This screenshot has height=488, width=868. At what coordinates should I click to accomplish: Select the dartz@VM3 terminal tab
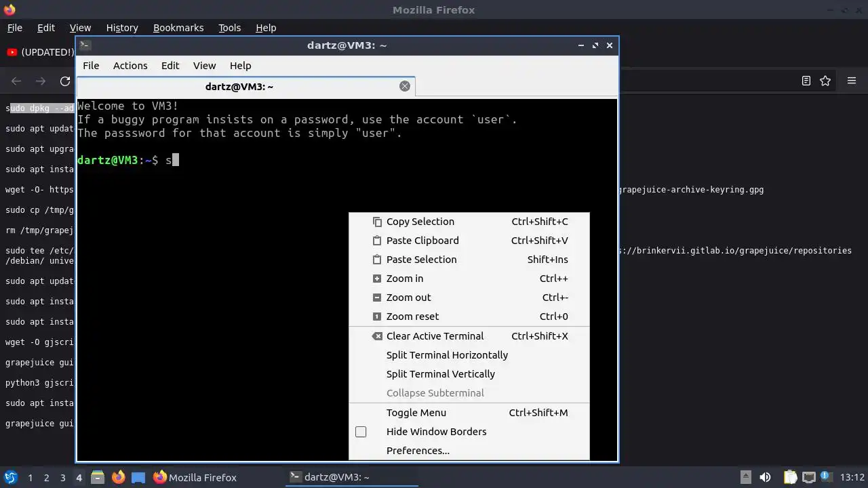[x=245, y=86]
